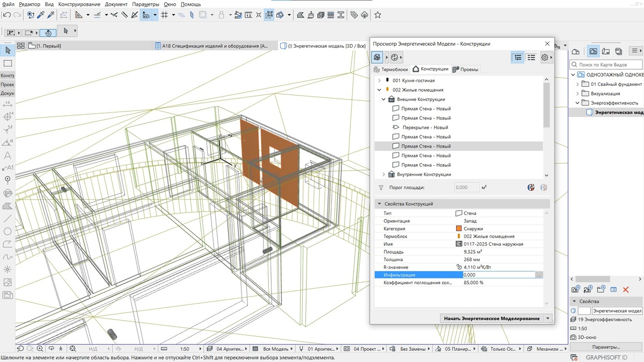Expand the 001 Кухня-гостиная thermal block

tap(379, 80)
